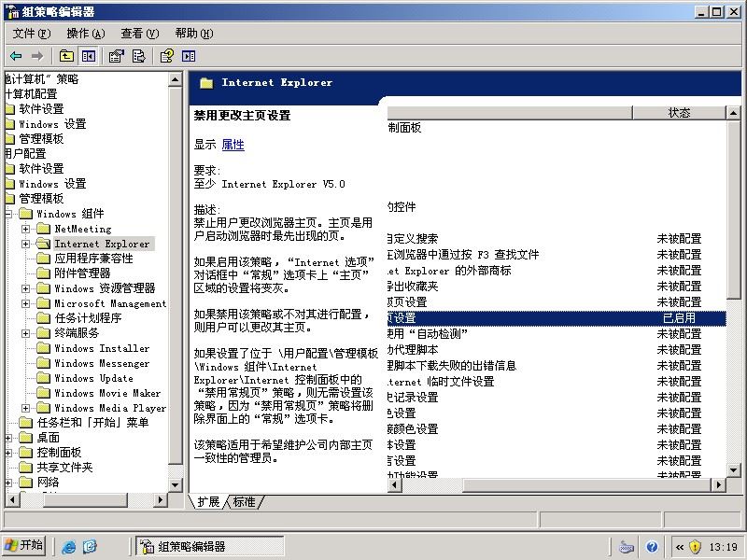
Task: Click policy list scroll up arrow
Action: click(x=733, y=113)
